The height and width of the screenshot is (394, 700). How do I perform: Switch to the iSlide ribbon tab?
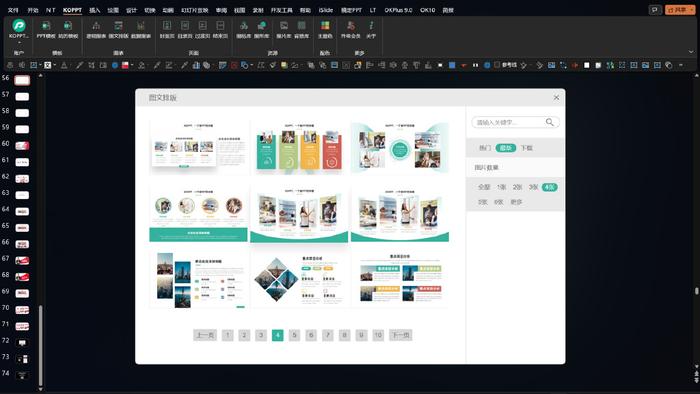click(325, 10)
